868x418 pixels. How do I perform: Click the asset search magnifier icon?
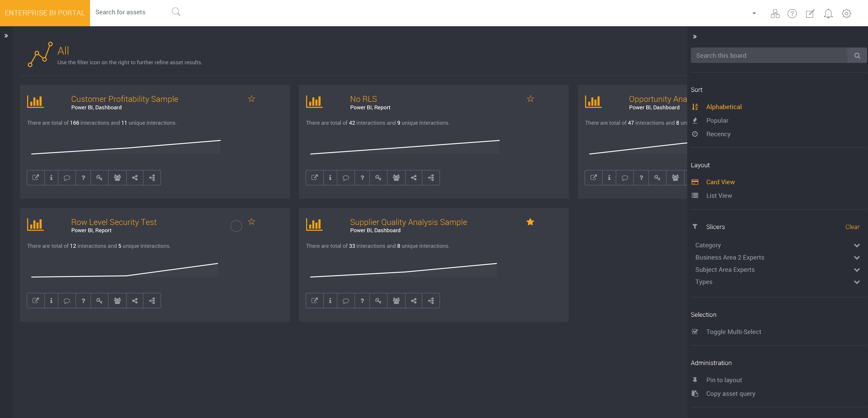176,12
